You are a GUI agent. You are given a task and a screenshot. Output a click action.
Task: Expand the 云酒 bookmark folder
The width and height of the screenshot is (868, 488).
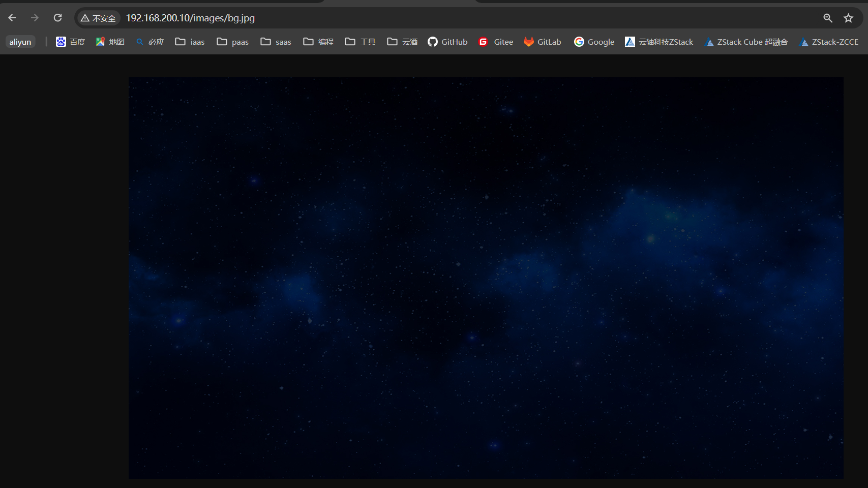point(402,42)
